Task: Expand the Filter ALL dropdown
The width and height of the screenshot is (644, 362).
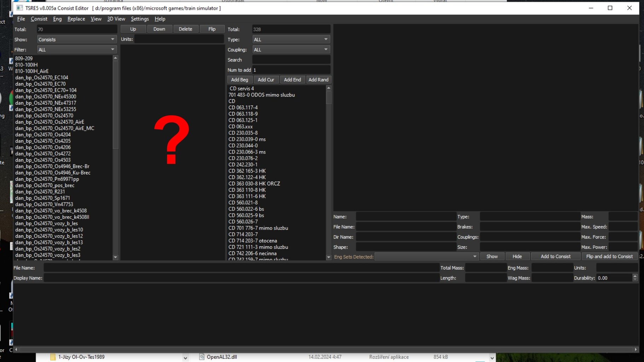Action: tap(76, 50)
